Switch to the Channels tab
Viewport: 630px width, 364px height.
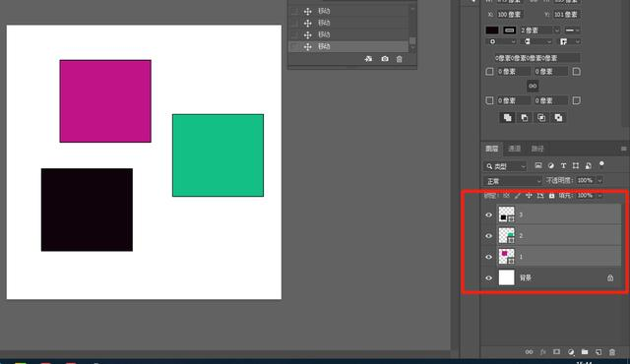(x=514, y=149)
